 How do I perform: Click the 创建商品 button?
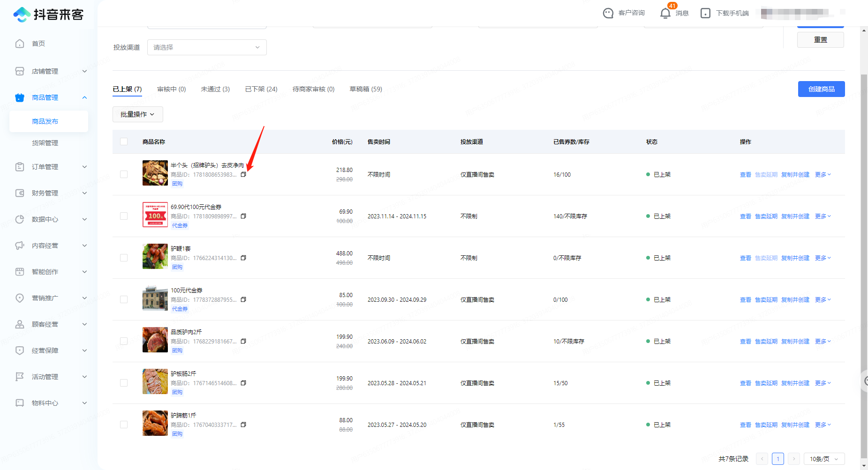pos(821,89)
